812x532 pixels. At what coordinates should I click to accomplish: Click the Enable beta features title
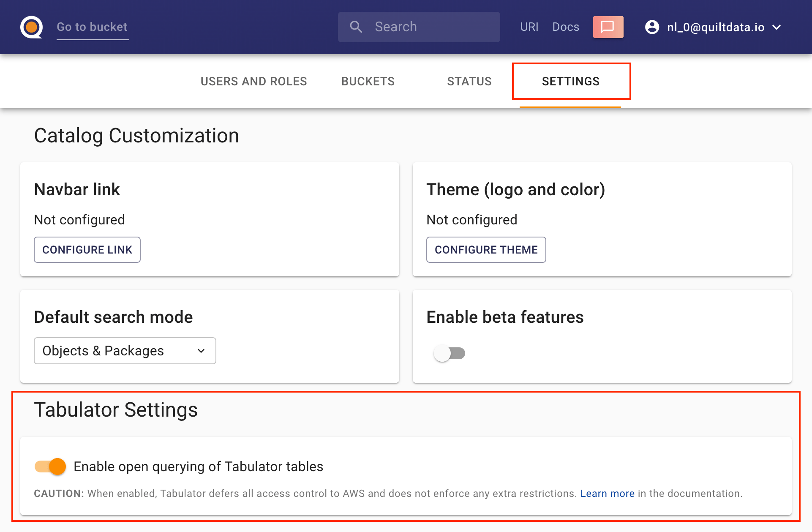pos(505,317)
